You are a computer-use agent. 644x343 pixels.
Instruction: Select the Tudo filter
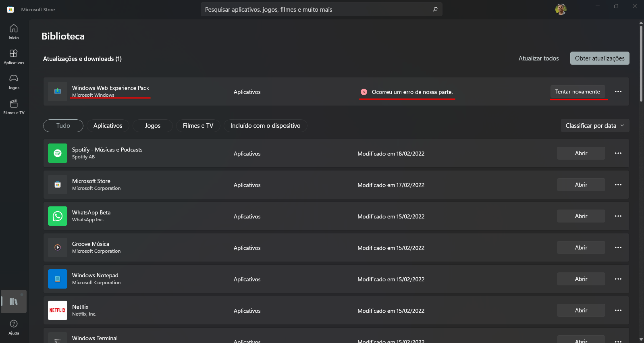pos(63,126)
